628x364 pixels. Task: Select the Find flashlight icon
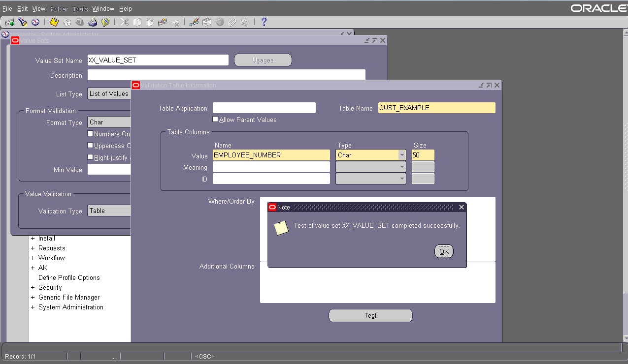point(22,22)
